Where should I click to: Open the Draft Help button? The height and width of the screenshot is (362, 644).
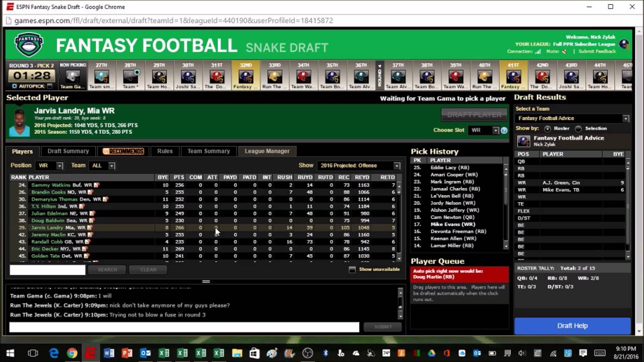573,326
